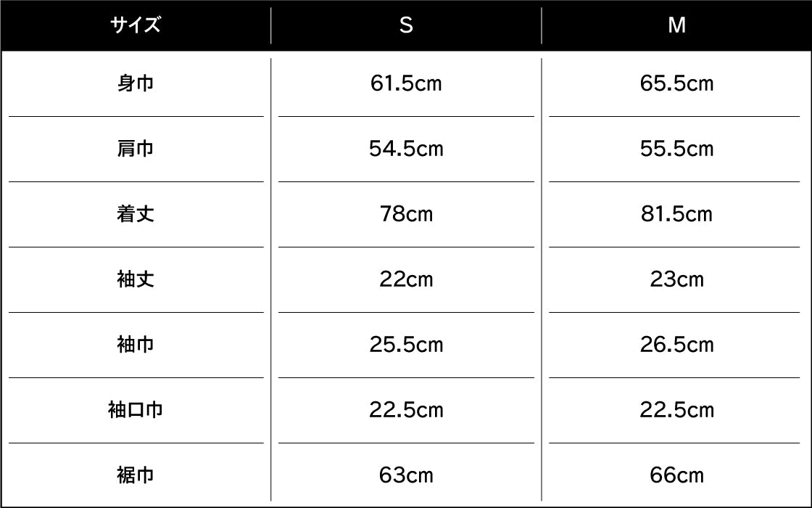Image resolution: width=812 pixels, height=508 pixels.
Task: Click the 78cm length value
Action: [406, 214]
